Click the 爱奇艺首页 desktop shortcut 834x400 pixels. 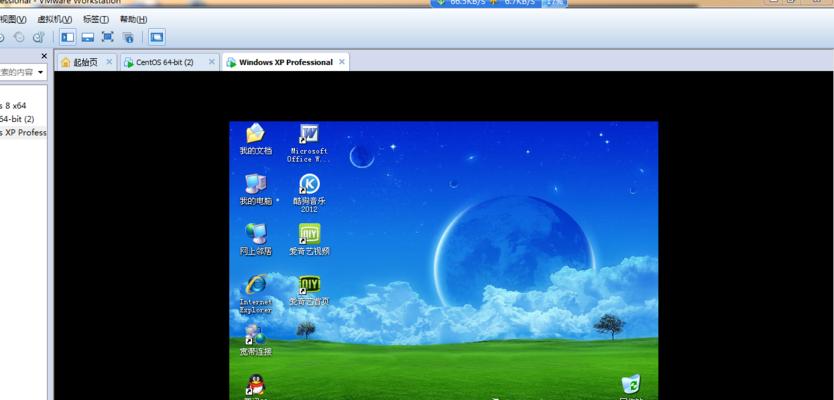point(309,290)
